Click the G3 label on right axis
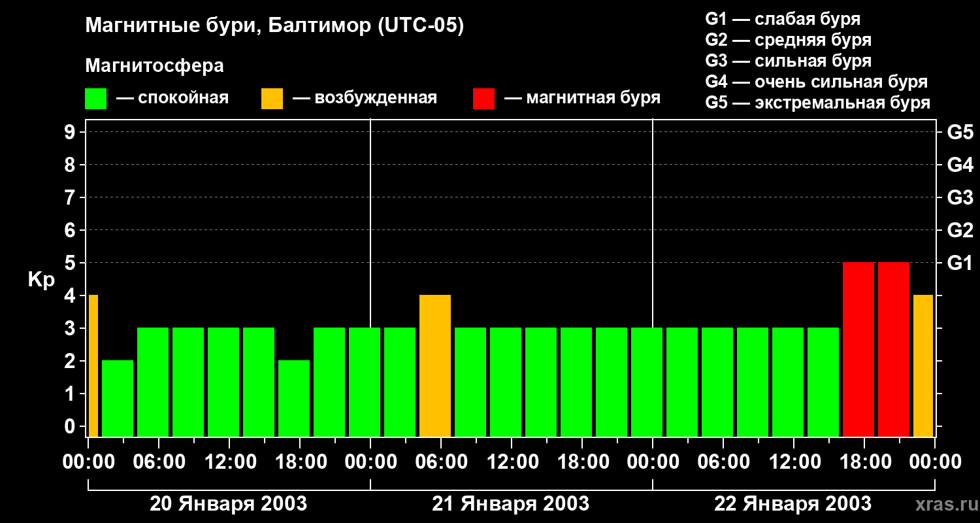The image size is (980, 523). pos(960,197)
